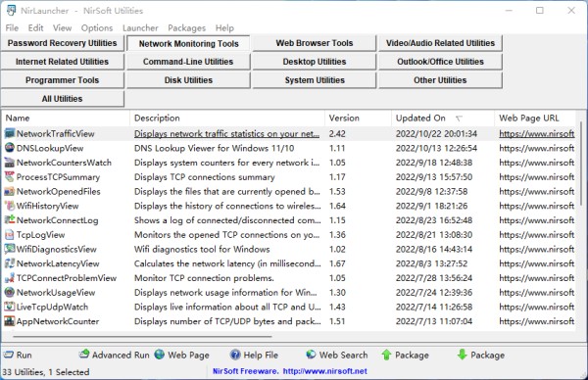Click the Advanced Run icon
Image resolution: width=588 pixels, height=380 pixels.
tap(84, 355)
